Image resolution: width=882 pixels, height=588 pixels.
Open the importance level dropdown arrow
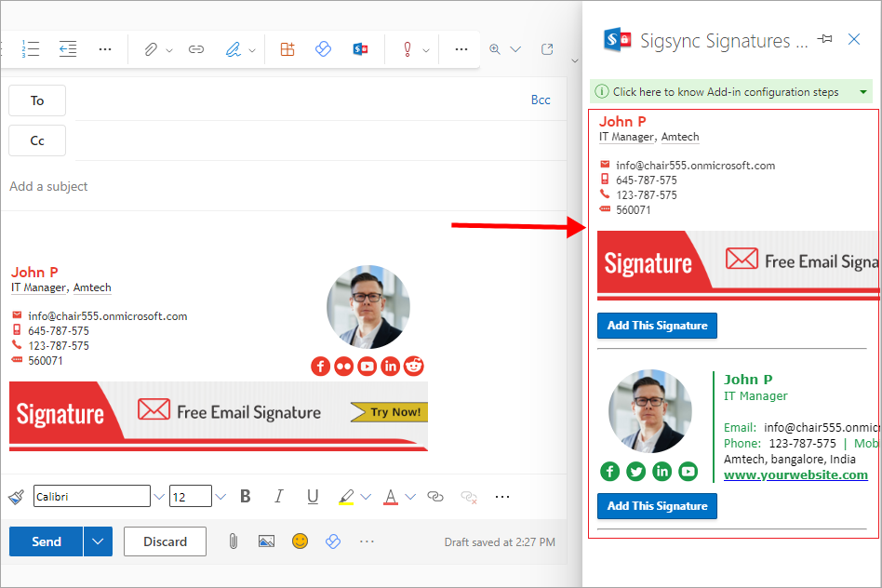tap(426, 50)
